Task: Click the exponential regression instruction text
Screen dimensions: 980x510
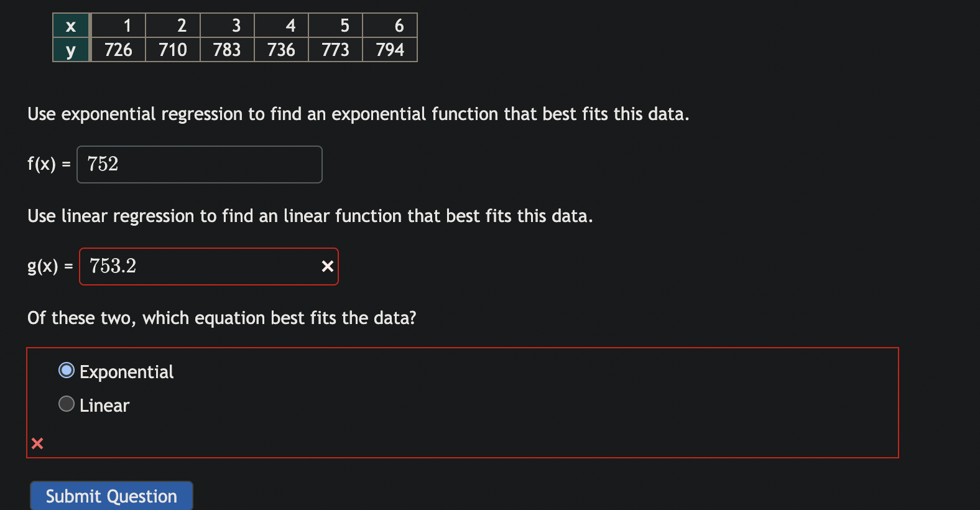Action: tap(358, 114)
